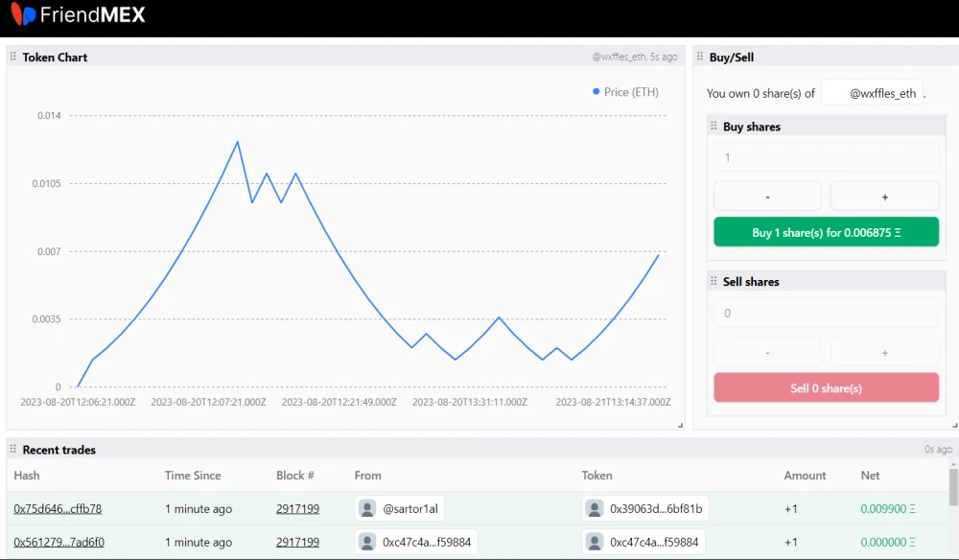The width and height of the screenshot is (959, 560).
Task: Click the Recent trades vertical scrollbar
Action: pos(953,488)
